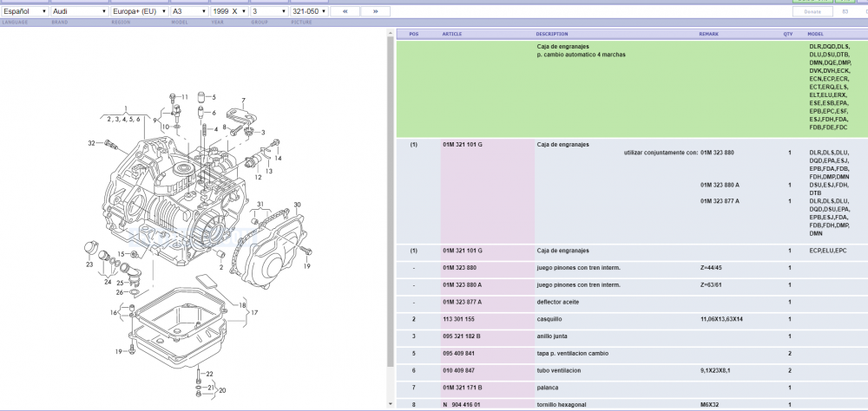Image resolution: width=868 pixels, height=411 pixels.
Task: Click callout number 32 in diagram
Action: click(92, 143)
